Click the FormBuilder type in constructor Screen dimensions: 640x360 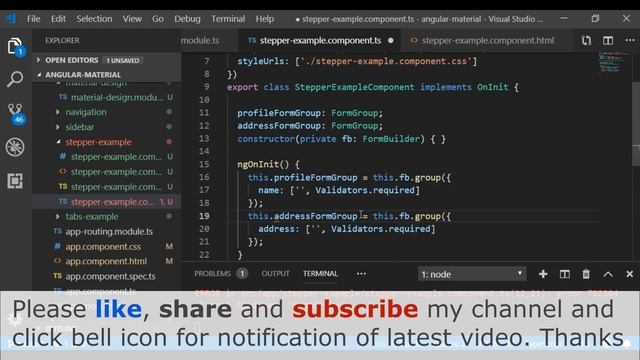point(391,139)
